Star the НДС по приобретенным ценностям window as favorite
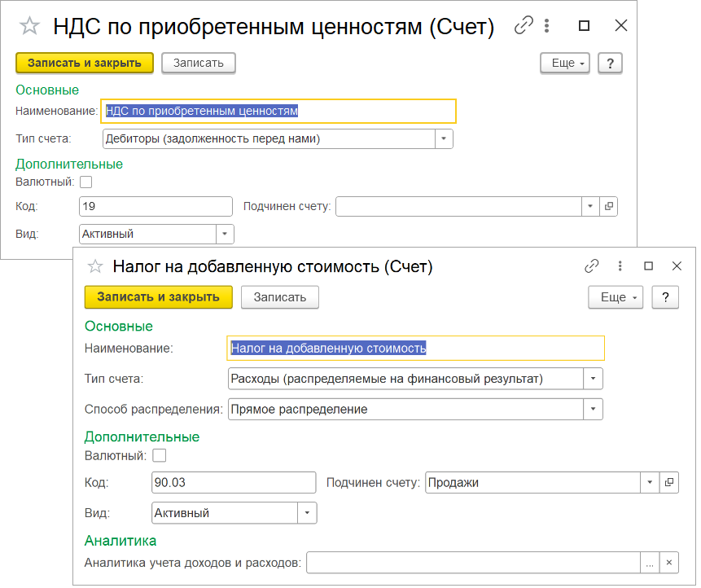 click(29, 27)
